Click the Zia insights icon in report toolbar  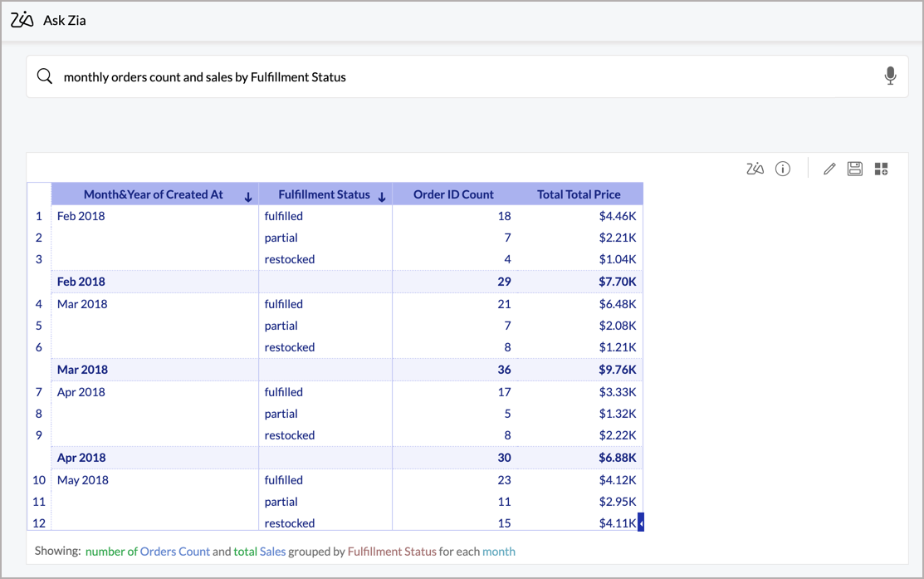point(755,169)
